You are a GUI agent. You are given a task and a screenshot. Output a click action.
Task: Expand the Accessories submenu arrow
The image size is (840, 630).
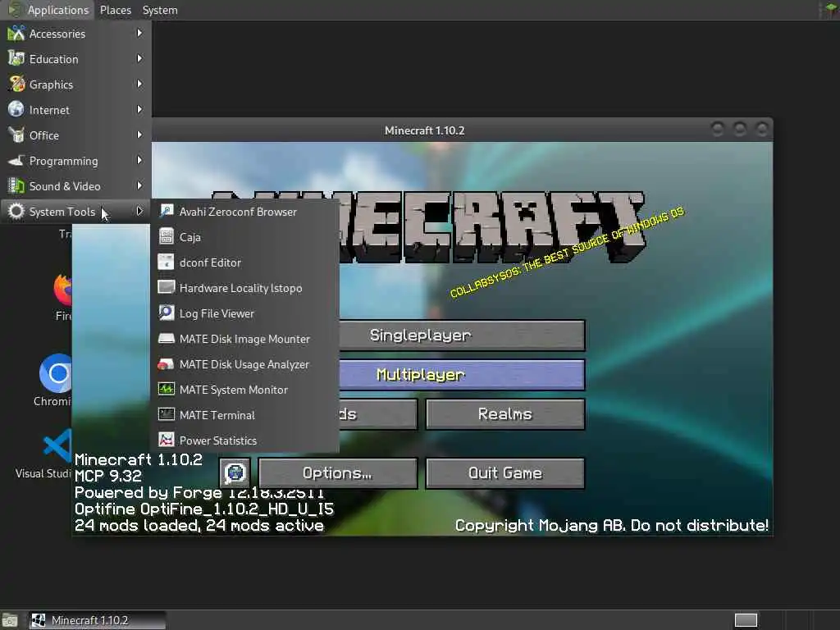point(139,33)
